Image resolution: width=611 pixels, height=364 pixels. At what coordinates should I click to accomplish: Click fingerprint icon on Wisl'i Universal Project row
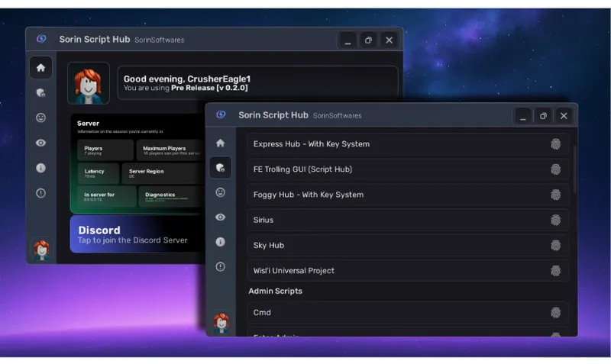(556, 271)
